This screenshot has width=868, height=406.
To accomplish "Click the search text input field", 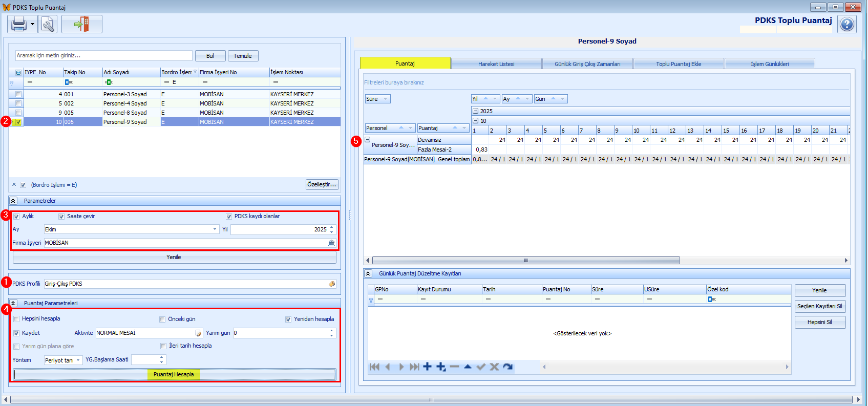I will (x=103, y=55).
